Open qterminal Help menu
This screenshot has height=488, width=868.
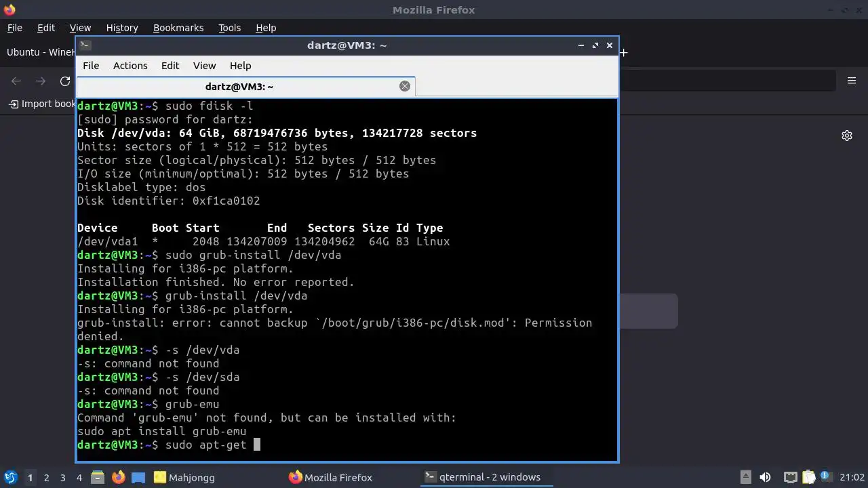click(241, 66)
